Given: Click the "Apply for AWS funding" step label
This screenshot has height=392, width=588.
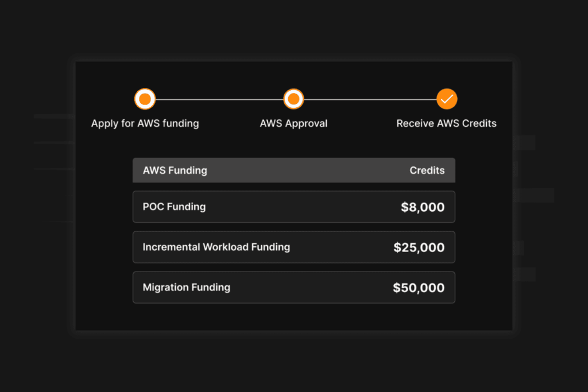Looking at the screenshot, I should pyautogui.click(x=145, y=123).
